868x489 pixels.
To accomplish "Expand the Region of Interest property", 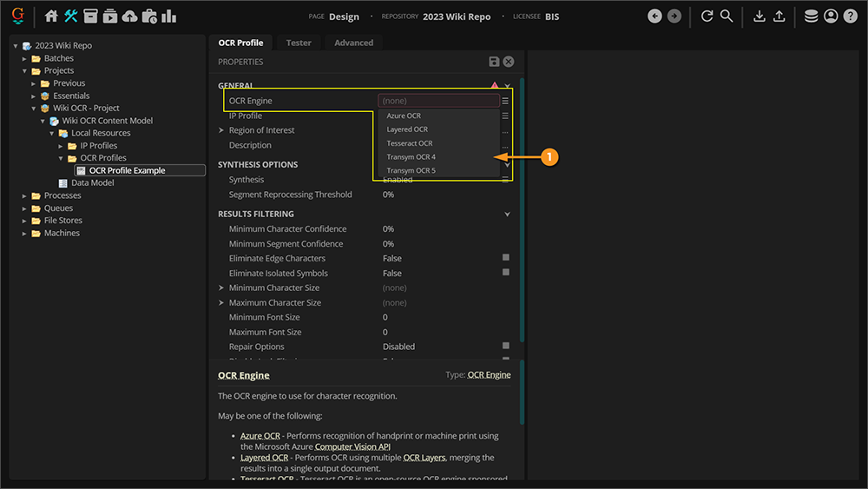I will pyautogui.click(x=222, y=130).
